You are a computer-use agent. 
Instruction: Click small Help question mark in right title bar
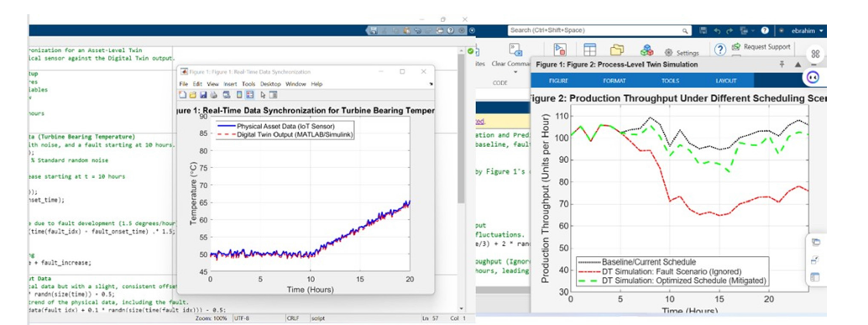tap(765, 30)
